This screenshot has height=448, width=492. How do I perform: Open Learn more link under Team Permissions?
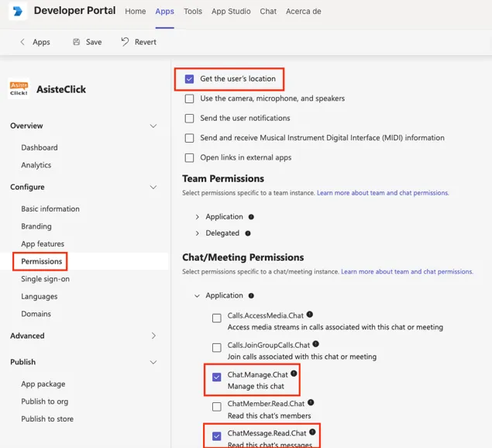click(x=383, y=193)
